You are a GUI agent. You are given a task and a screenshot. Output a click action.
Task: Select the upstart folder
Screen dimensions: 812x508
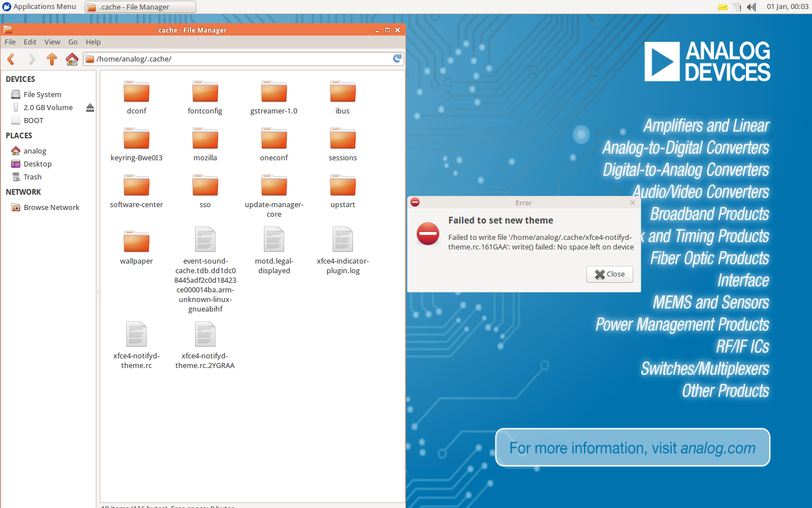343,191
